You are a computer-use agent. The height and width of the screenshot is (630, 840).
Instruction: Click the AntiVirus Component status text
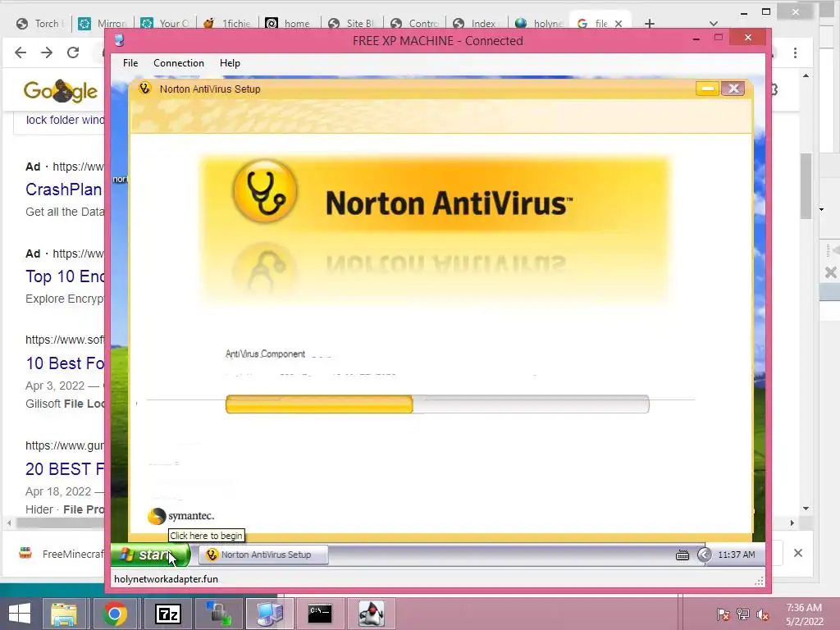[265, 354]
